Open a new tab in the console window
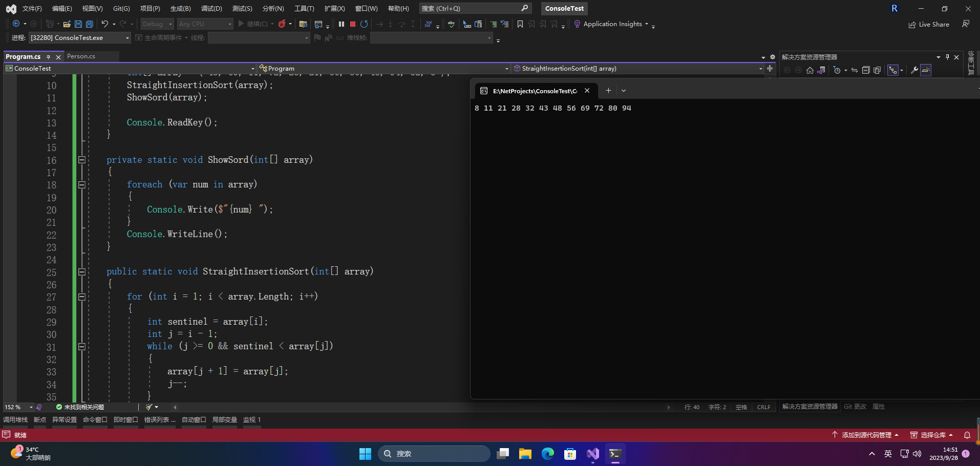Image resolution: width=980 pixels, height=466 pixels. pyautogui.click(x=608, y=91)
